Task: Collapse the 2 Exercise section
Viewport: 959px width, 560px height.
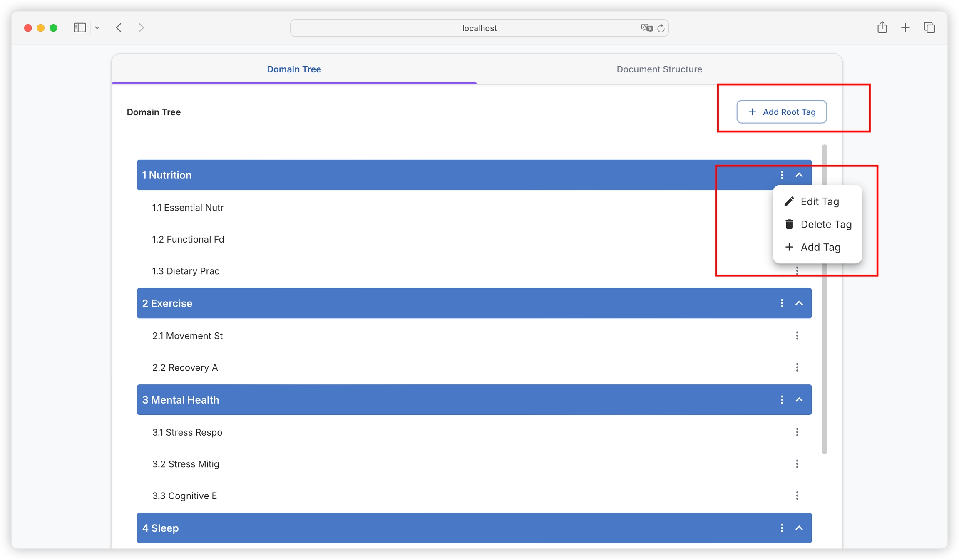Action: point(799,303)
